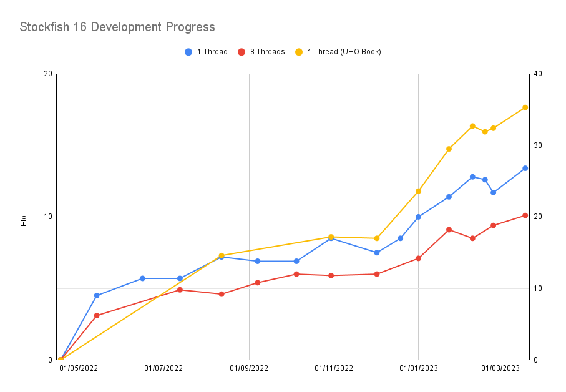Image resolution: width=566 pixels, height=392 pixels.
Task: Click the red data point above 01/01/2023
Action: pyautogui.click(x=418, y=258)
